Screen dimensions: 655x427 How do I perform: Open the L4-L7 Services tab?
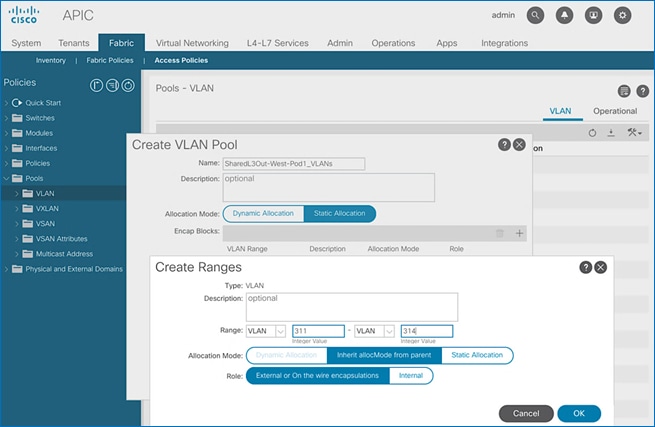click(x=277, y=43)
